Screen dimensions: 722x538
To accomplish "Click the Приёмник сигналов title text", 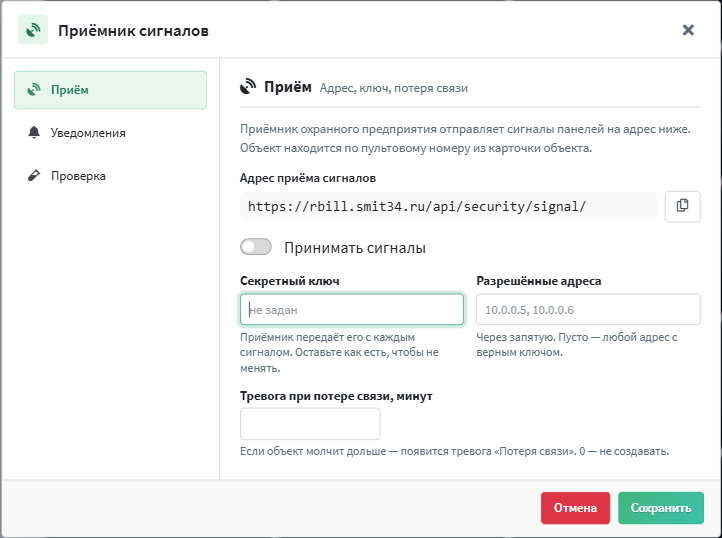I will click(x=133, y=30).
